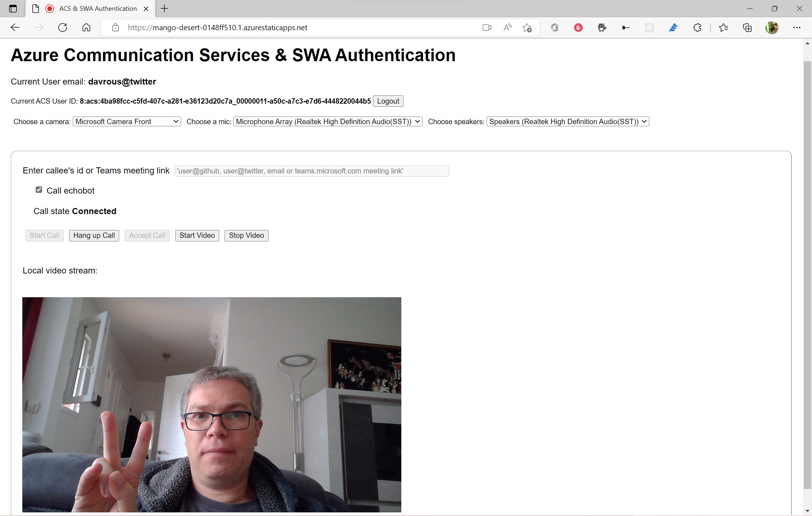Click the Stop Video button
This screenshot has height=516, width=812.
click(247, 236)
